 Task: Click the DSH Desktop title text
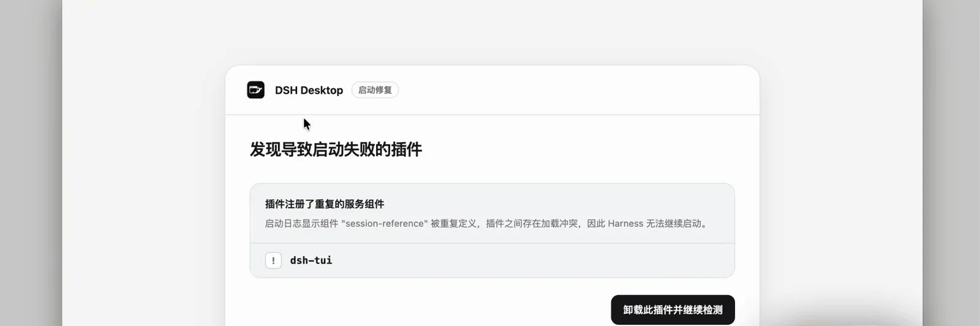click(309, 90)
